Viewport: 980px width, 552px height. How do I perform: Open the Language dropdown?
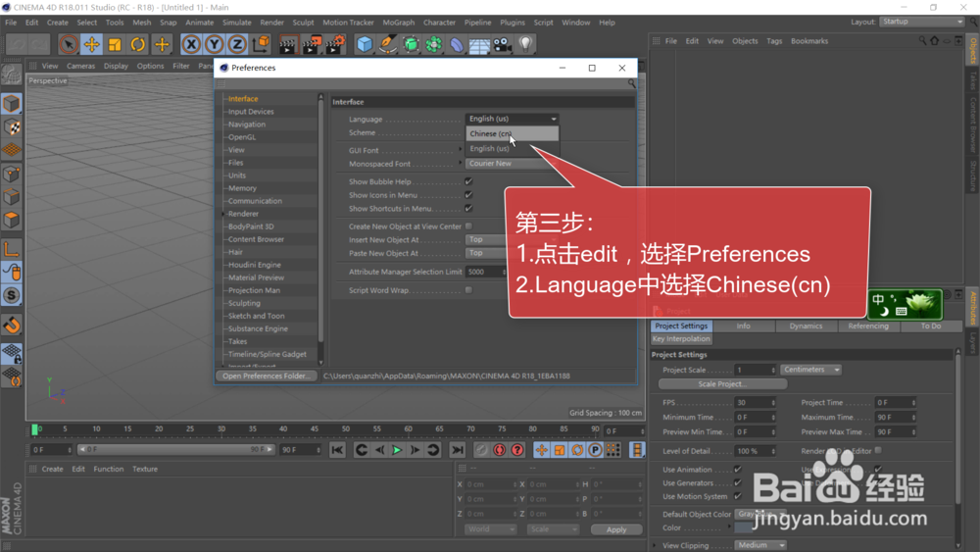(x=512, y=119)
